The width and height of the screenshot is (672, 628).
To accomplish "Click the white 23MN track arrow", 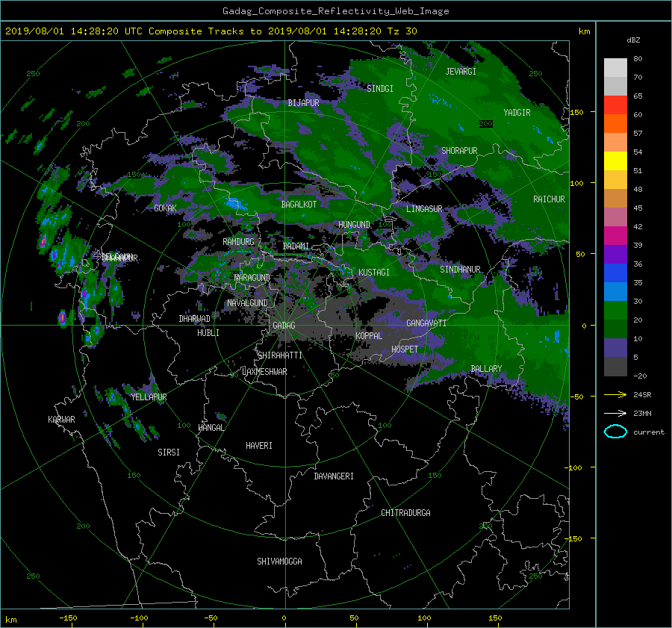I will (615, 413).
